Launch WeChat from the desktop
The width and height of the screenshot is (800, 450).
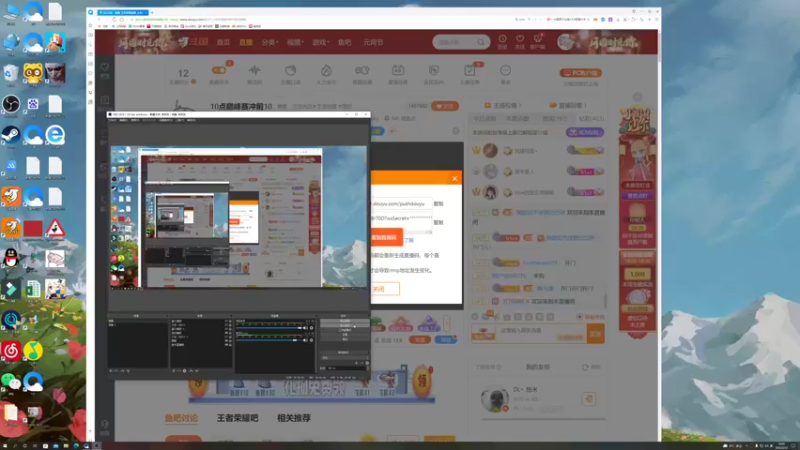tap(11, 381)
